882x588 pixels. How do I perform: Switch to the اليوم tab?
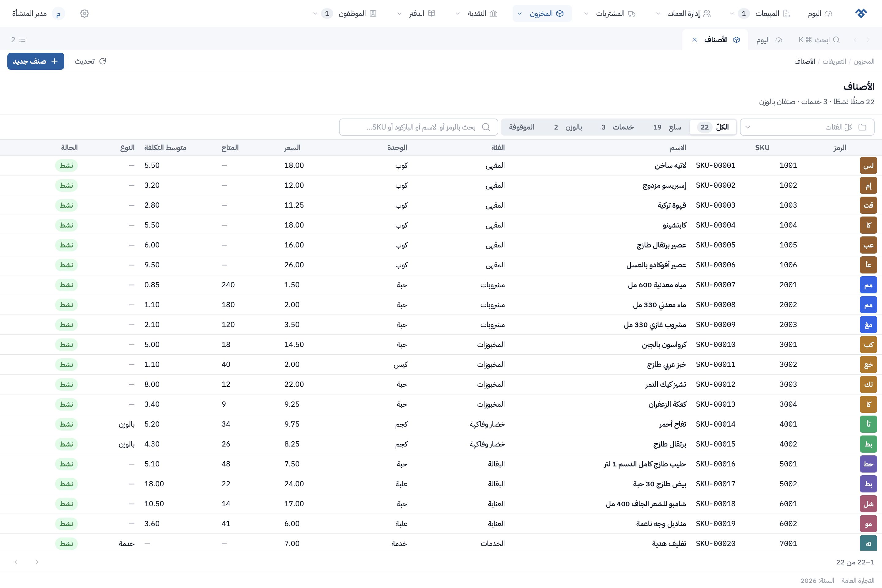pos(769,40)
